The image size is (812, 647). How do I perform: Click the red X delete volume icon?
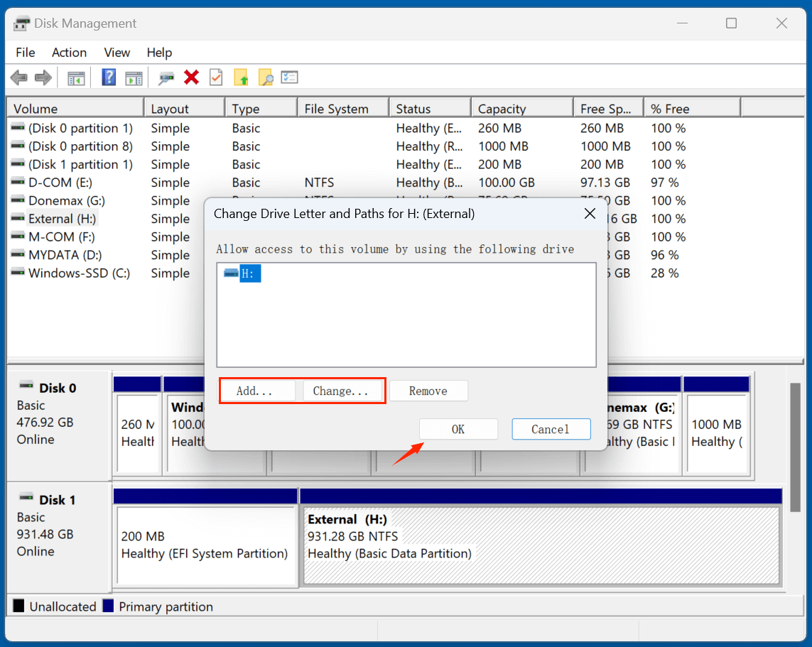coord(191,77)
